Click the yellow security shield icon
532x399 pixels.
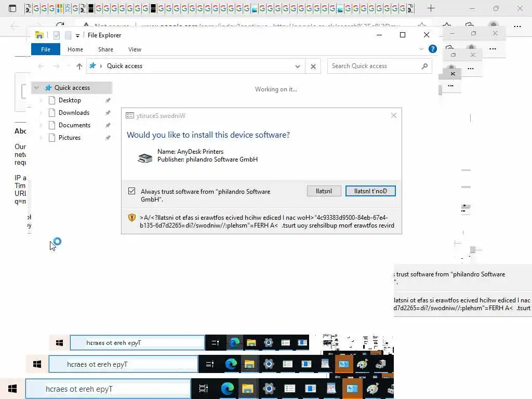(132, 218)
